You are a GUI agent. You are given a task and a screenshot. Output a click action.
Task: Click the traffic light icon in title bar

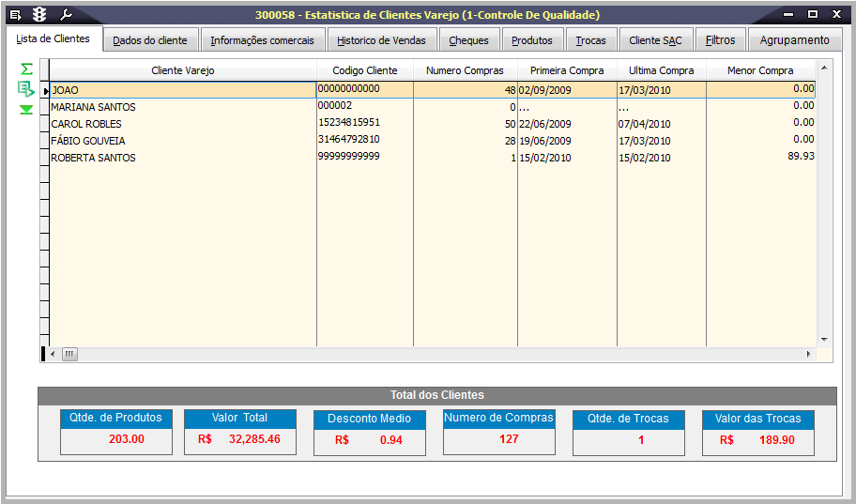coord(39,15)
